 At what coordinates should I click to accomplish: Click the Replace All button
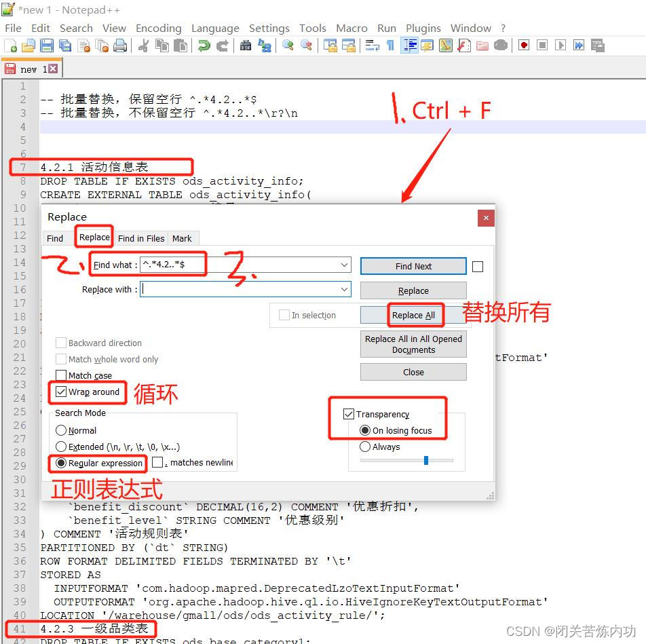[413, 315]
